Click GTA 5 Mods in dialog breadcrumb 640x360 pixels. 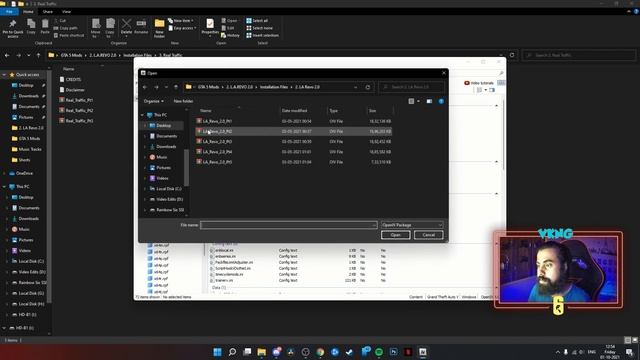(x=208, y=87)
